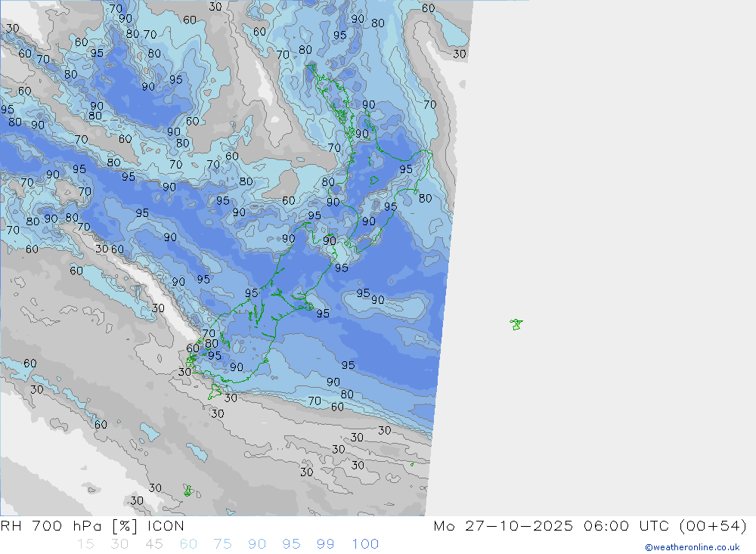Viewport: 756px width, 554px height.
Task: Click legend value 90 in bottom scale
Action: tap(257, 544)
